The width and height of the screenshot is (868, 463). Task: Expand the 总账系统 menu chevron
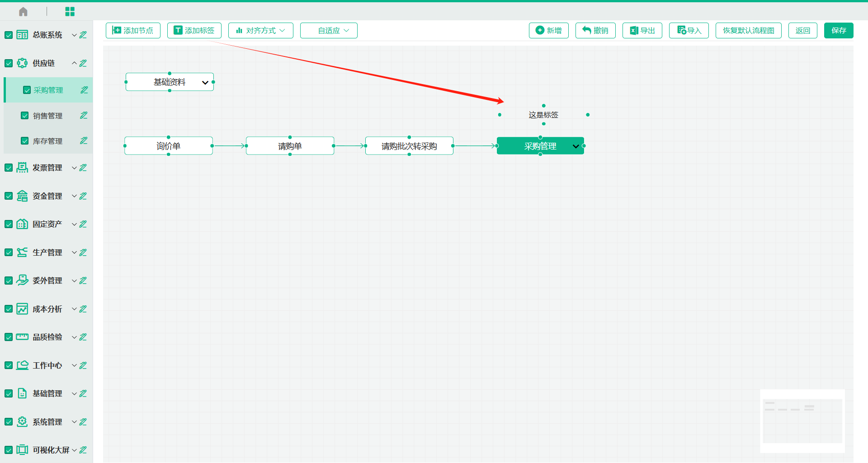pos(74,35)
